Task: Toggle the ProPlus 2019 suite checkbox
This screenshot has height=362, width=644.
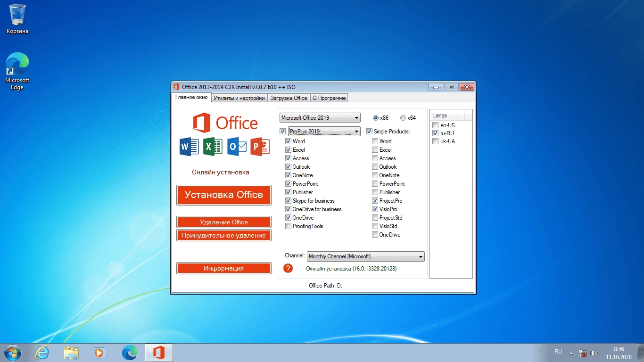Action: tap(282, 132)
